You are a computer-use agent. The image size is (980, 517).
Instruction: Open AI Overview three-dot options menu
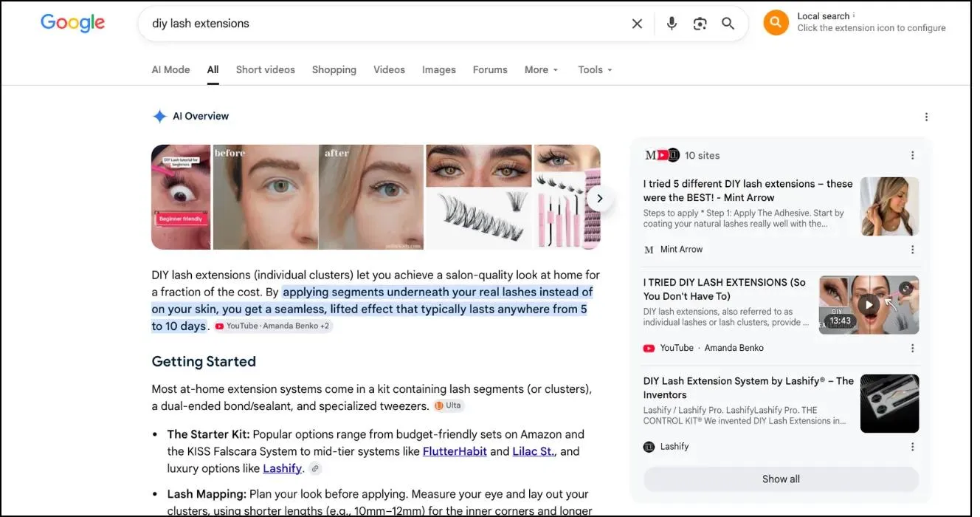pyautogui.click(x=926, y=117)
